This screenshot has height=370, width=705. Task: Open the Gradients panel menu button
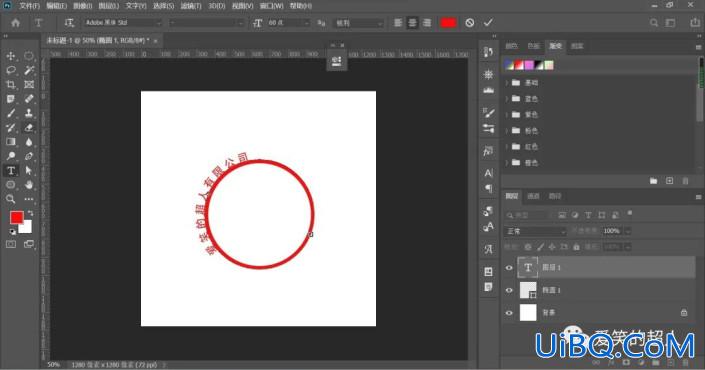coord(698,47)
